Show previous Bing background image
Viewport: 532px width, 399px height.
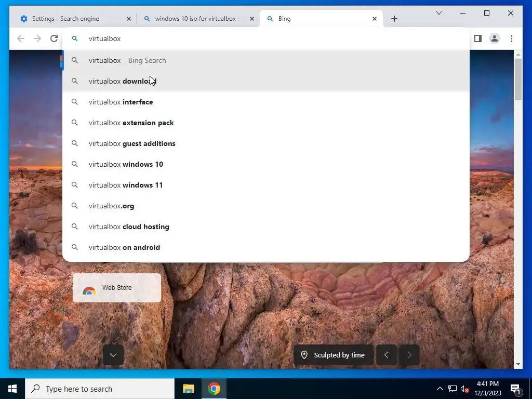[x=386, y=355]
